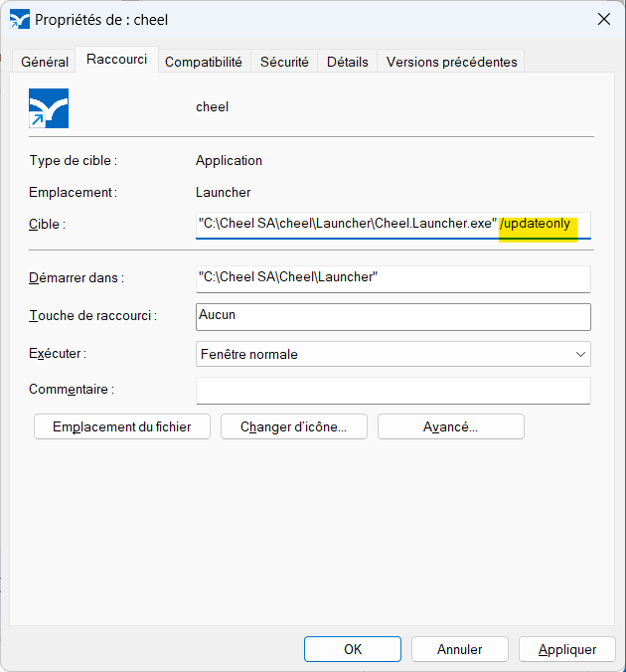626x672 pixels.
Task: Switch to the Général tab
Action: click(45, 63)
